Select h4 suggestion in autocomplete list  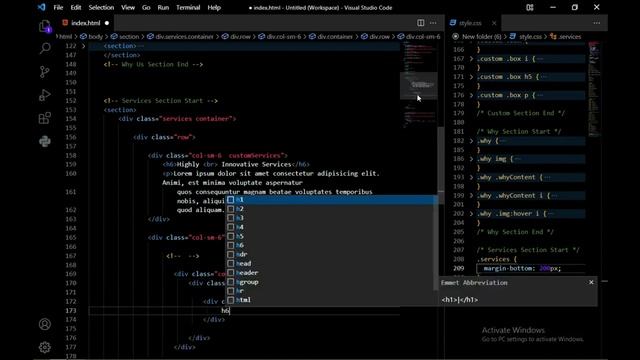[331, 227]
